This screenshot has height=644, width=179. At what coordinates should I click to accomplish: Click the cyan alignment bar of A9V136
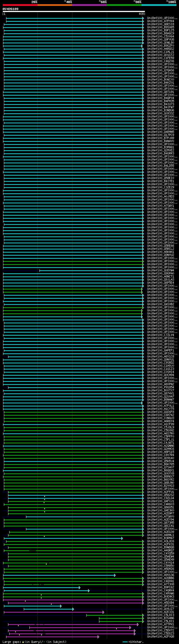[x=59, y=575]
